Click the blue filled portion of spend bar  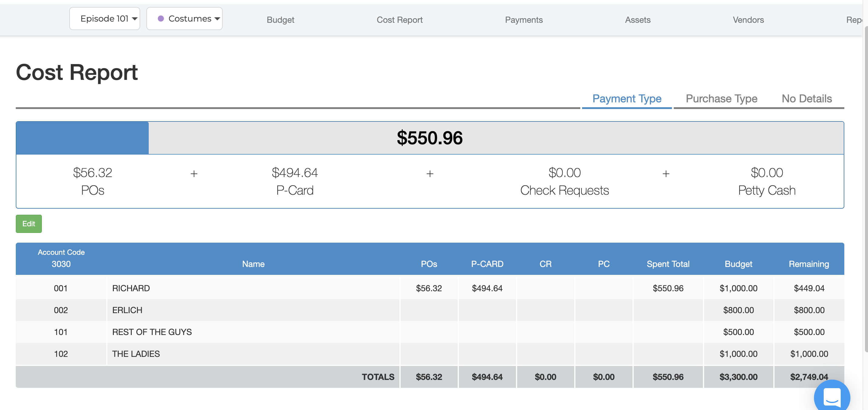(82, 138)
